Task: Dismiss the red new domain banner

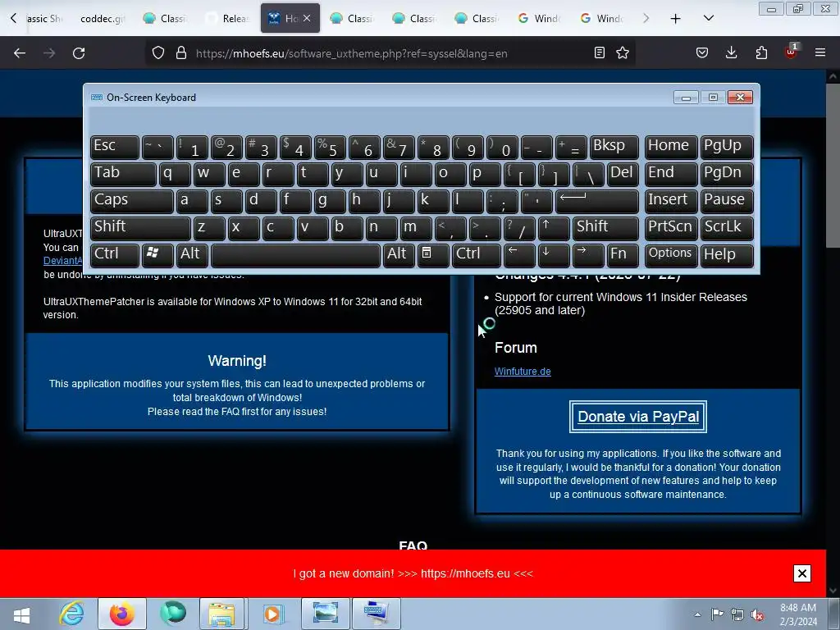Action: click(x=802, y=573)
